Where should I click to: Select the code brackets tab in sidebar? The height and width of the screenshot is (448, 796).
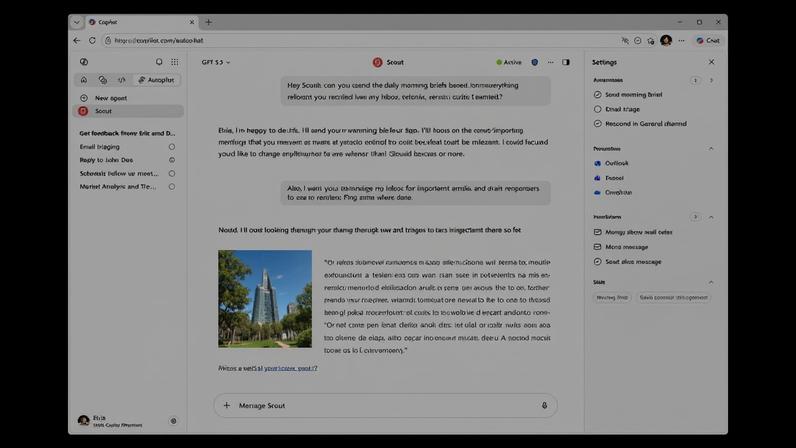pyautogui.click(x=122, y=80)
